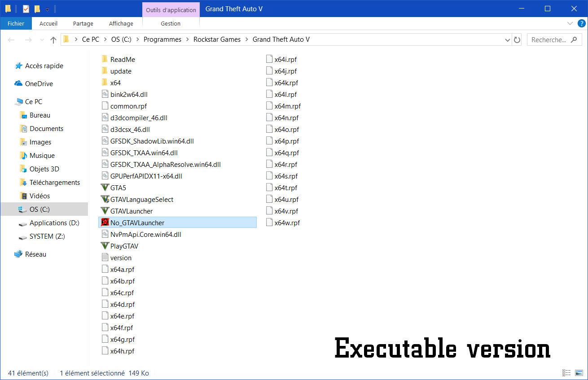The width and height of the screenshot is (588, 380).
Task: Open SYSTEM (Z:) drive in sidebar
Action: 42,236
